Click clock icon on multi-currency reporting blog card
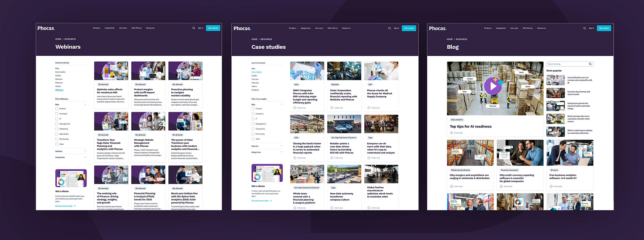The width and height of the screenshot is (644, 240). pyautogui.click(x=501, y=186)
